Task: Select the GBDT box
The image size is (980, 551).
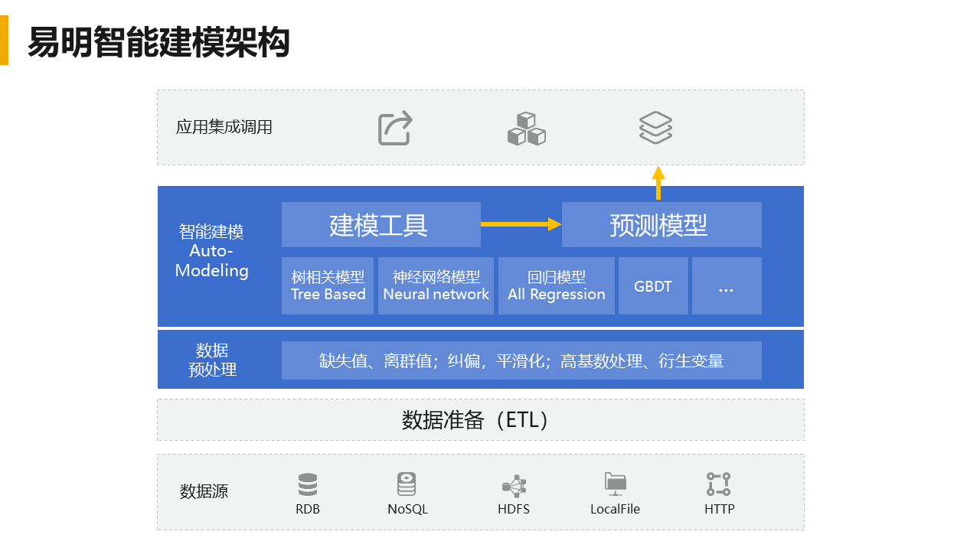Action: [653, 285]
